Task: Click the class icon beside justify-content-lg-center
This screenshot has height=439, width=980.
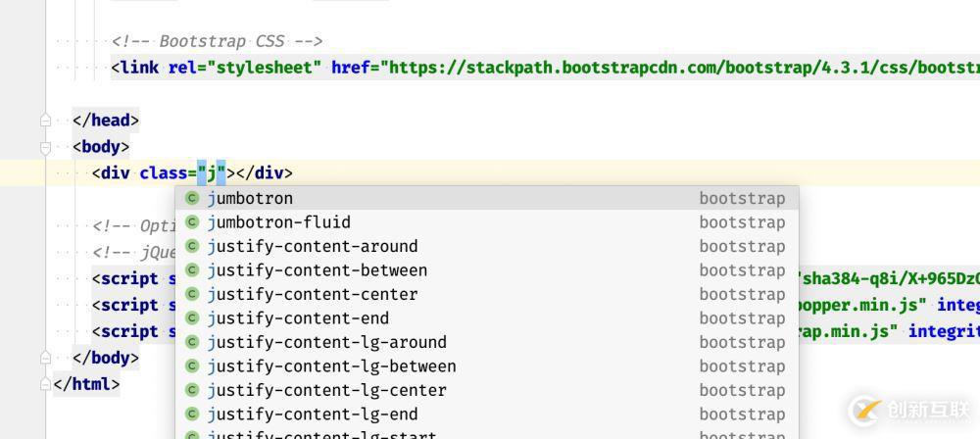Action: click(x=192, y=390)
